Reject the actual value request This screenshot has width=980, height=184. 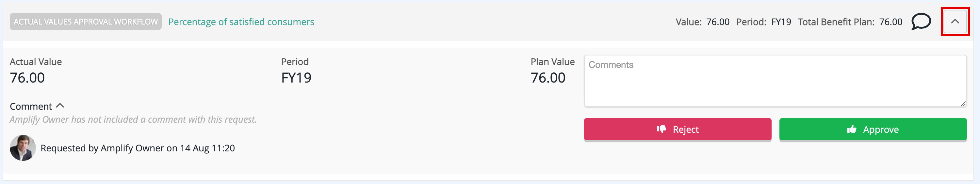click(678, 129)
